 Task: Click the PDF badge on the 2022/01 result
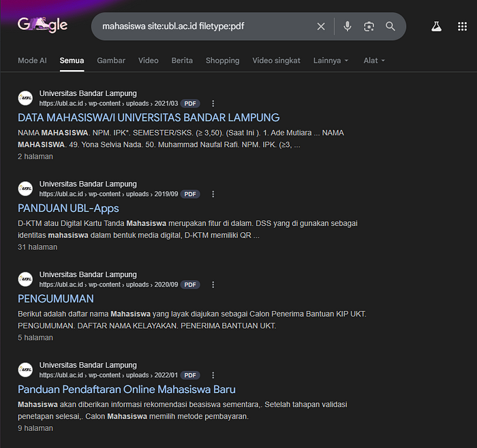[190, 375]
